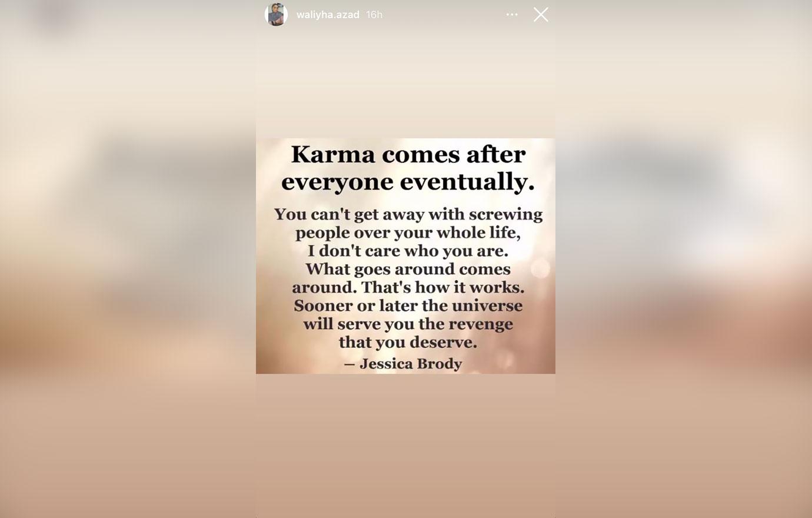
Task: Click the Karma quote image
Action: tap(405, 256)
